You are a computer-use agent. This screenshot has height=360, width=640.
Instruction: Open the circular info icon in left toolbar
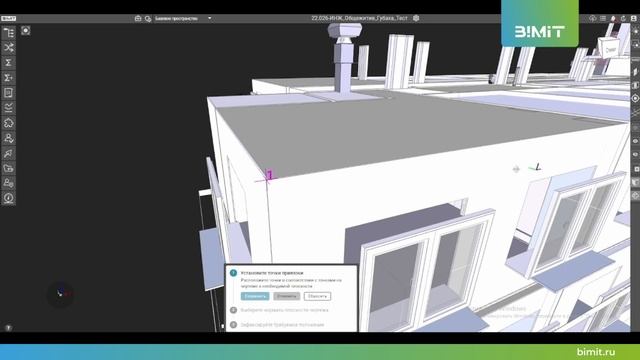pos(9,198)
